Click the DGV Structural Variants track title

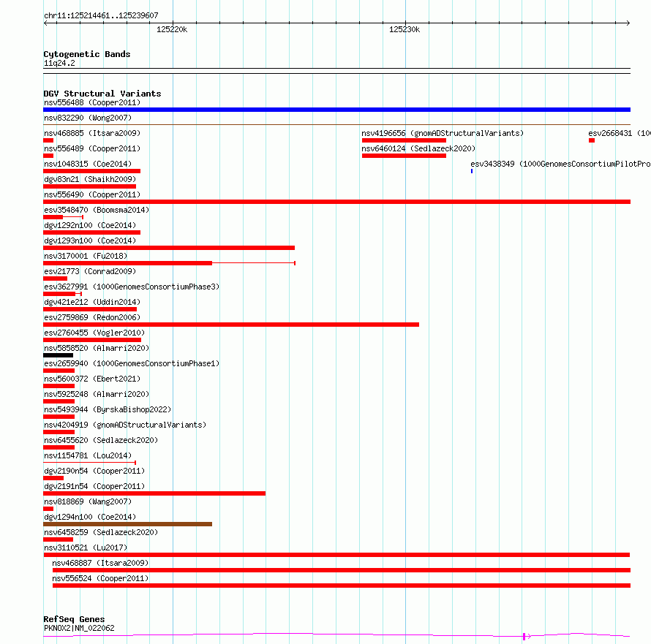coord(102,94)
